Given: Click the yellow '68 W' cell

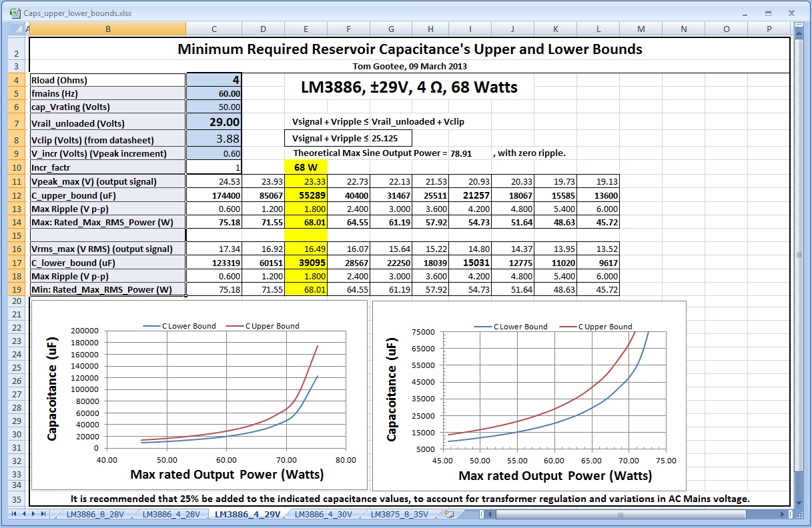Looking at the screenshot, I should coord(306,167).
